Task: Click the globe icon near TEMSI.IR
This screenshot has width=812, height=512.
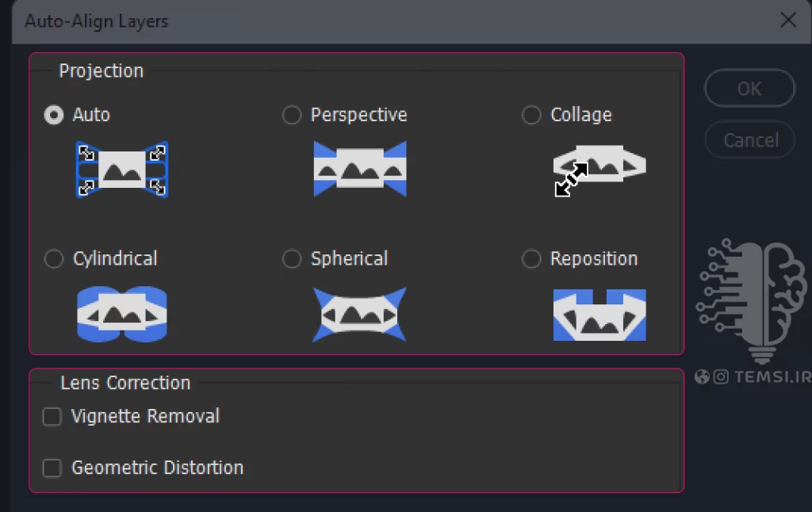Action: pos(703,376)
